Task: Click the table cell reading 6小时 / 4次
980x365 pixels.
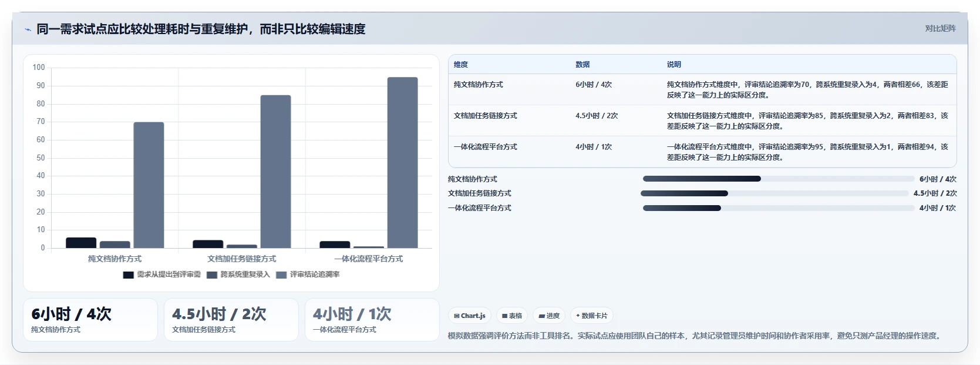Action: (594, 85)
